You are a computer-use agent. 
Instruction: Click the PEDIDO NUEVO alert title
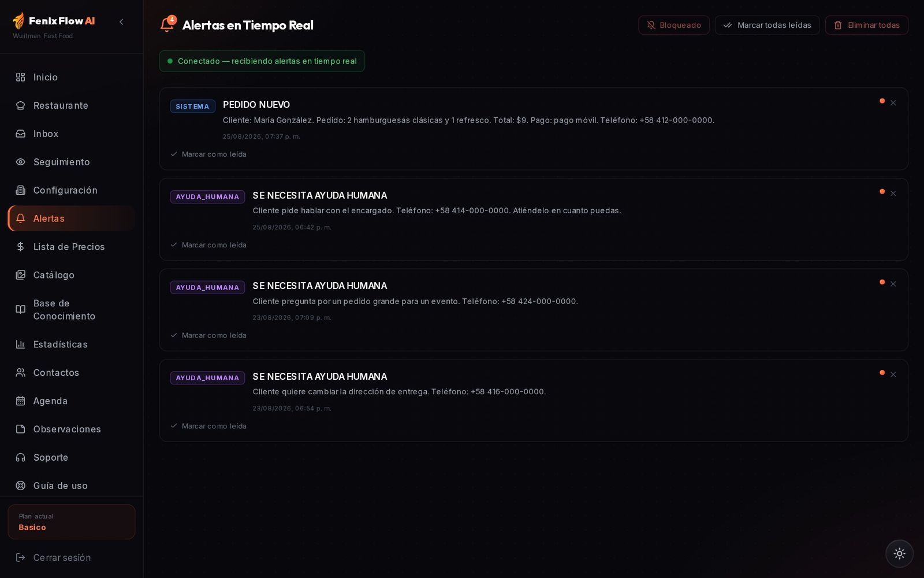click(x=256, y=105)
